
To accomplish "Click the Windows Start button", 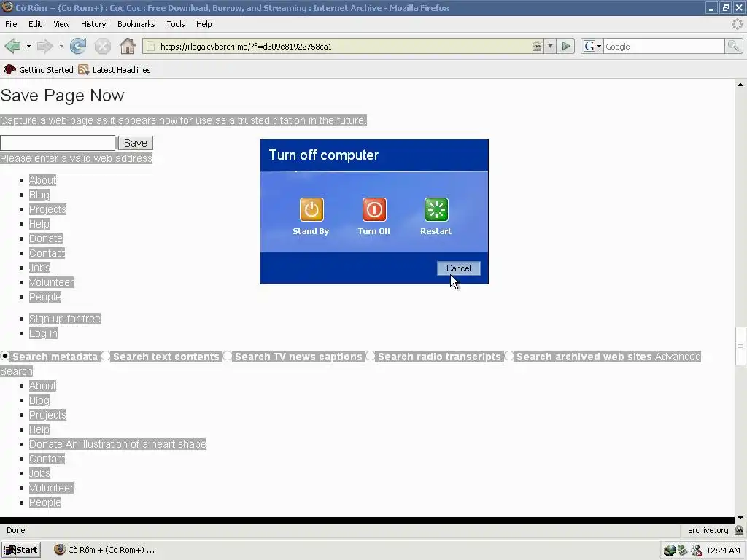I will pyautogui.click(x=21, y=550).
